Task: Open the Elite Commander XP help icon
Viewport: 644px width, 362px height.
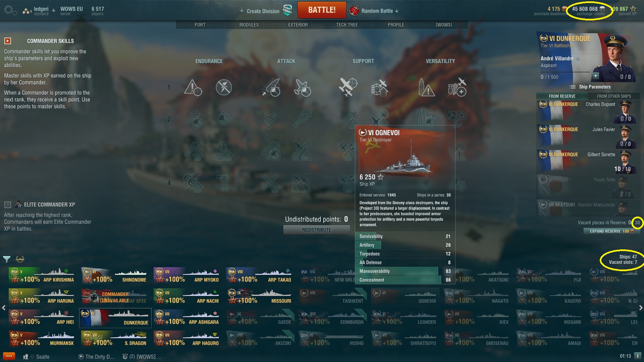Action: point(8,204)
